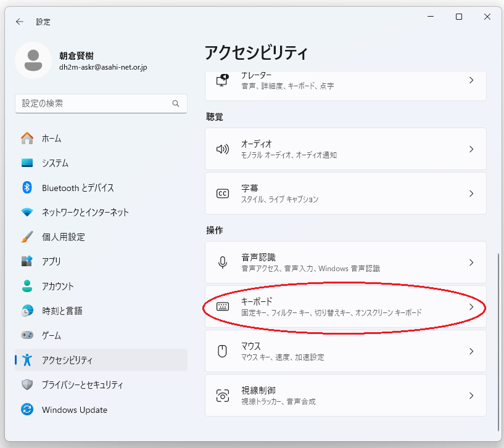The image size is (504, 448).
Task: Click the アクセシビリティ figure icon
Action: (27, 360)
